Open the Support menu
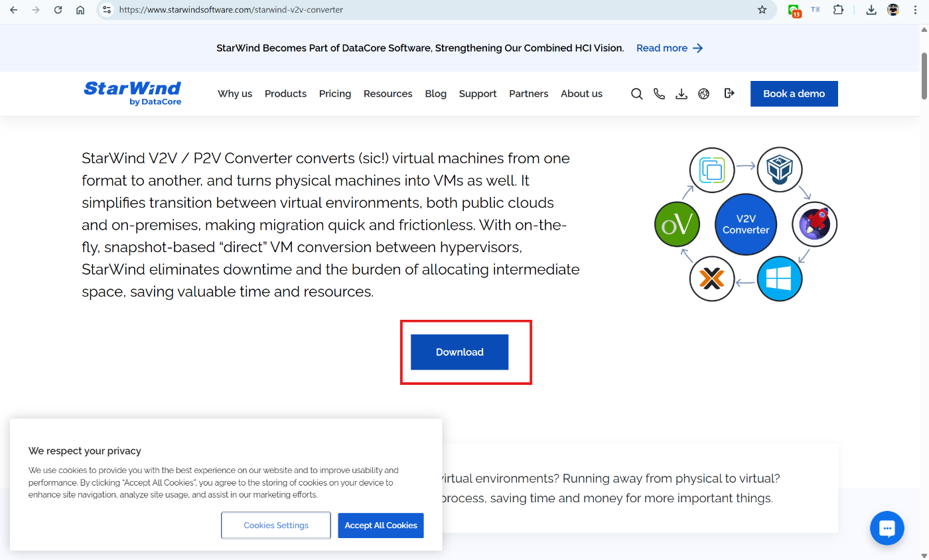 point(478,94)
